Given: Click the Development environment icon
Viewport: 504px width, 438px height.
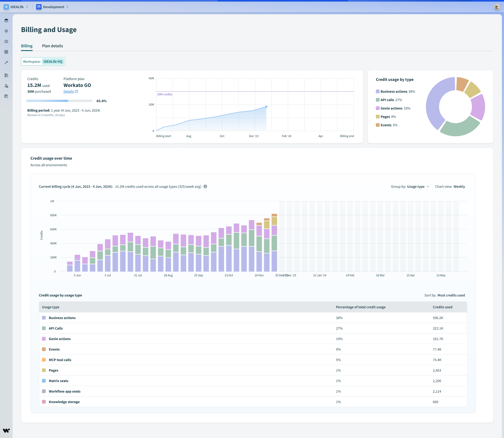Looking at the screenshot, I should [x=39, y=7].
